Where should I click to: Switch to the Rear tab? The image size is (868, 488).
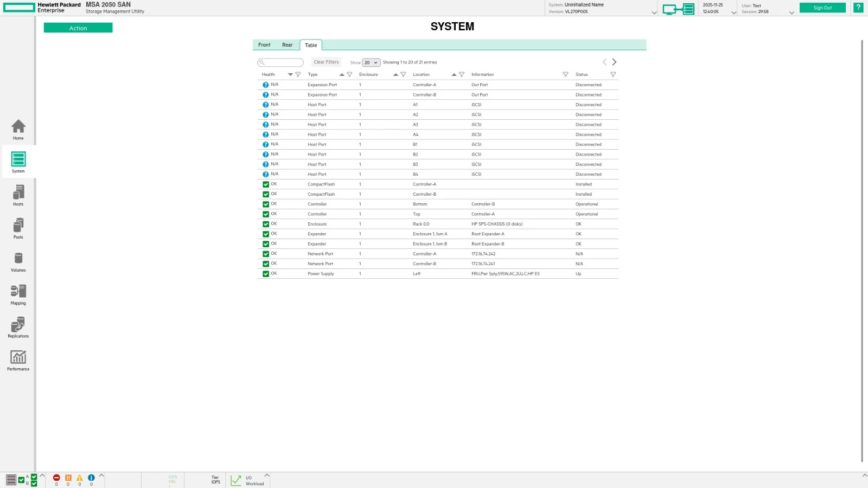(x=288, y=45)
